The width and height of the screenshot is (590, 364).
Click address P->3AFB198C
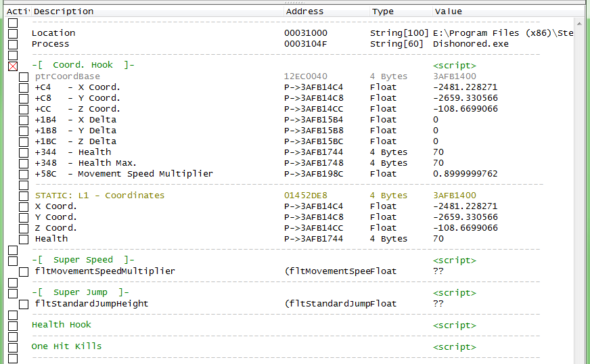click(x=313, y=174)
